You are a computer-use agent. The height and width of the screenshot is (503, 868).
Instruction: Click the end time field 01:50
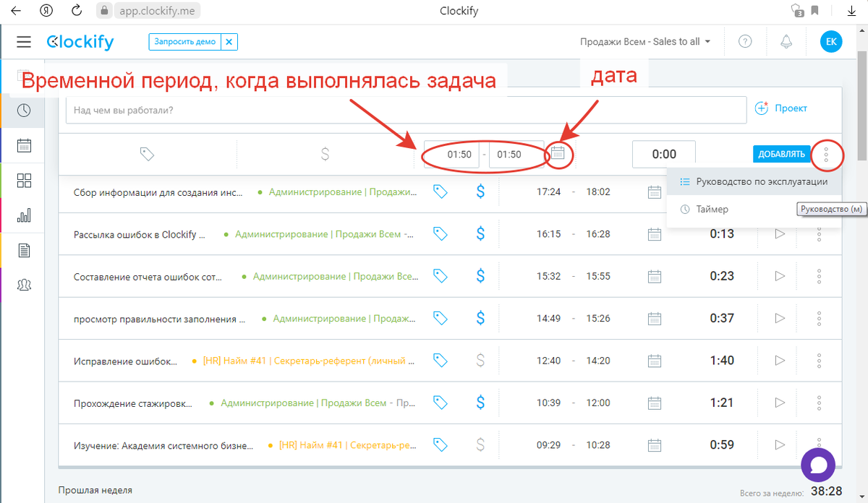(516, 154)
